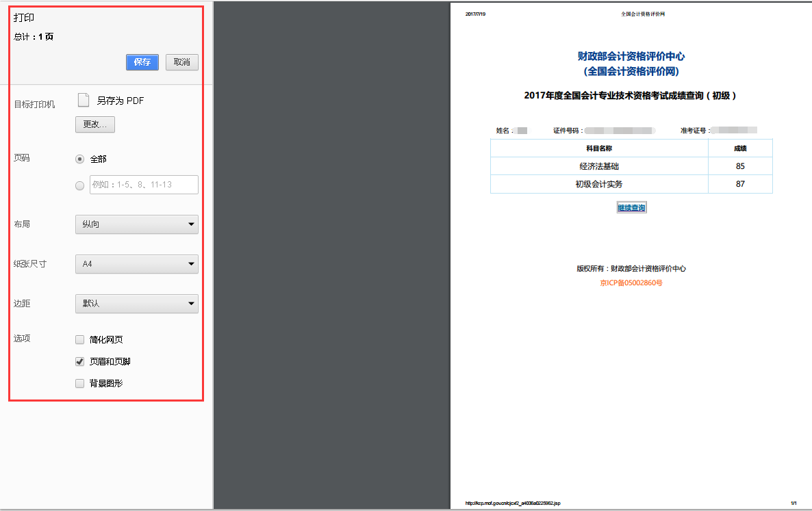Enable the 简化网页 checkbox
812x511 pixels.
pyautogui.click(x=79, y=339)
